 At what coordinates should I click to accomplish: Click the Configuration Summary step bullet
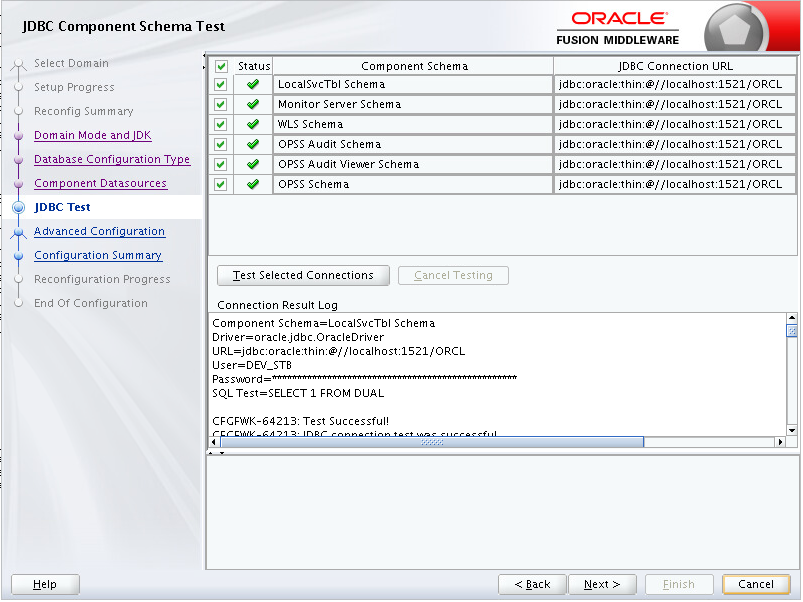click(x=19, y=255)
